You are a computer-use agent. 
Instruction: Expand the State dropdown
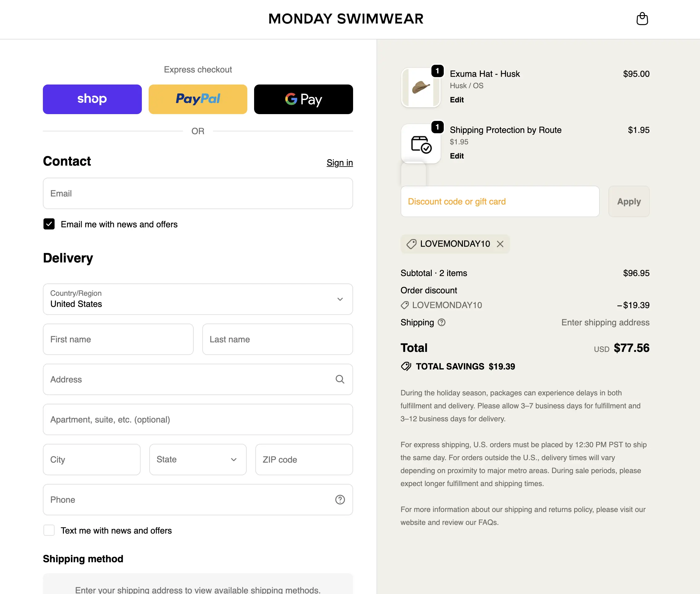click(x=198, y=459)
